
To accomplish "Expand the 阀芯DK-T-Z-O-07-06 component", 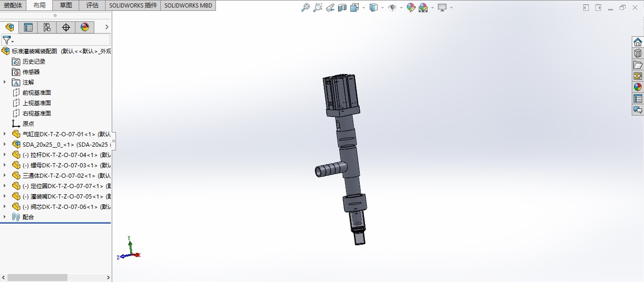I will [5, 207].
